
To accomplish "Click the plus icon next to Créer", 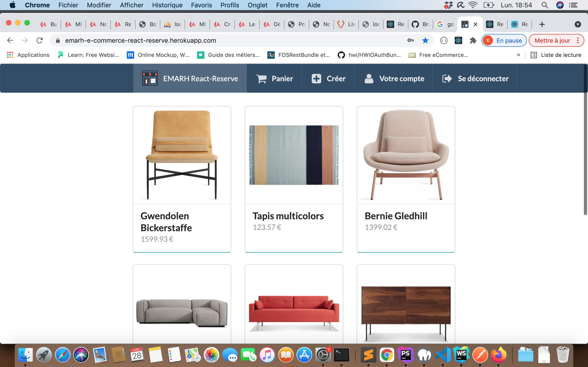I will tap(316, 78).
